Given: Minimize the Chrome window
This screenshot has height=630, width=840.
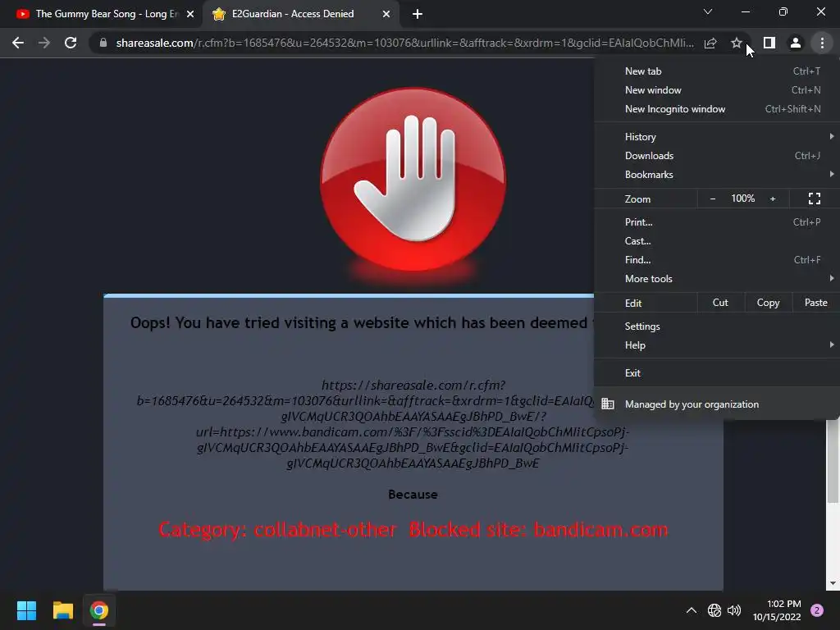Looking at the screenshot, I should click(745, 11).
